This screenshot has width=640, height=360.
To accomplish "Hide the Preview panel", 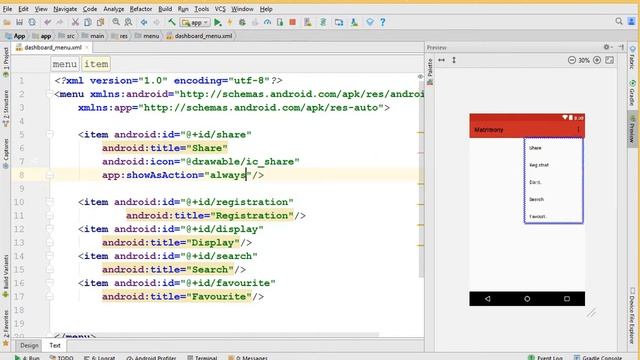I will click(x=621, y=47).
